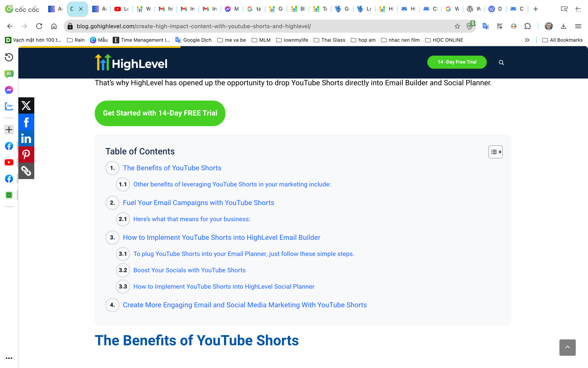Open browser history sidebar icon
588x368 pixels.
9,57
